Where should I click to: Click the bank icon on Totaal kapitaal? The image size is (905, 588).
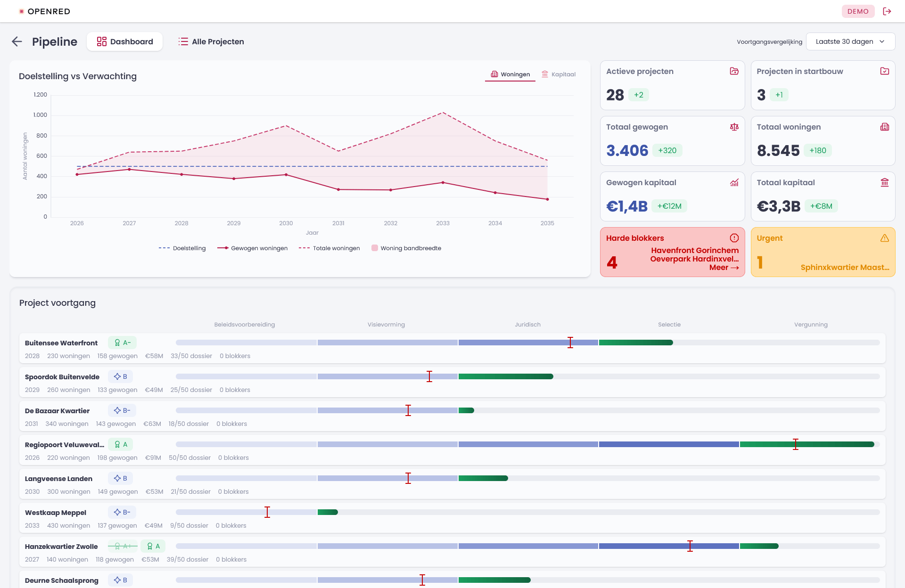pos(884,182)
